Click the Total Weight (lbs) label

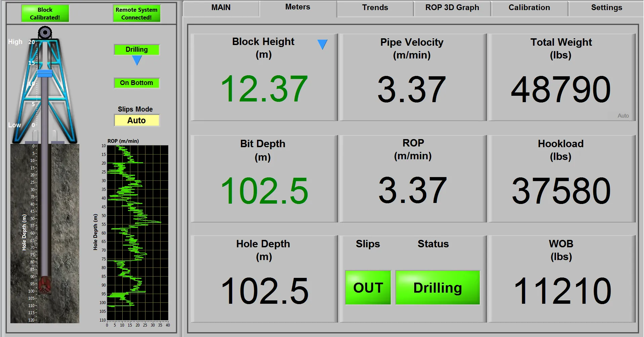pyautogui.click(x=561, y=48)
